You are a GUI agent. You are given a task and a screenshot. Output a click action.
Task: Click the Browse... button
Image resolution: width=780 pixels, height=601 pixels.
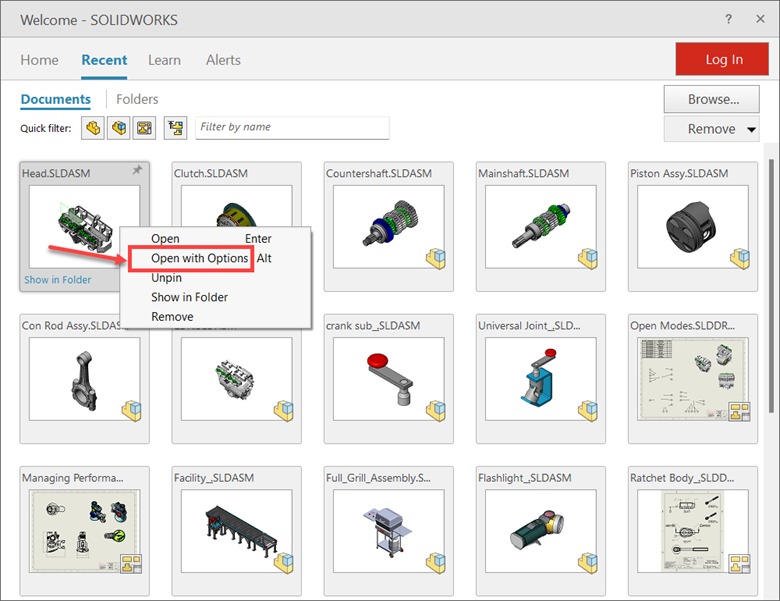[712, 99]
